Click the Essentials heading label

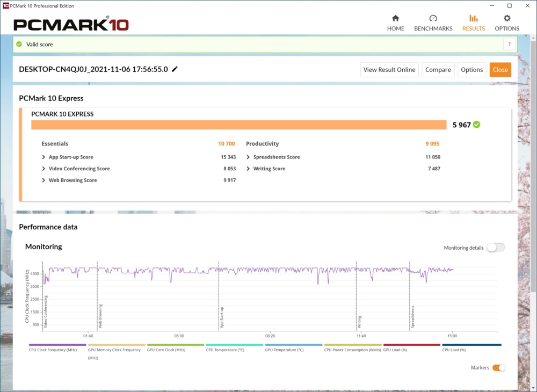tap(55, 144)
